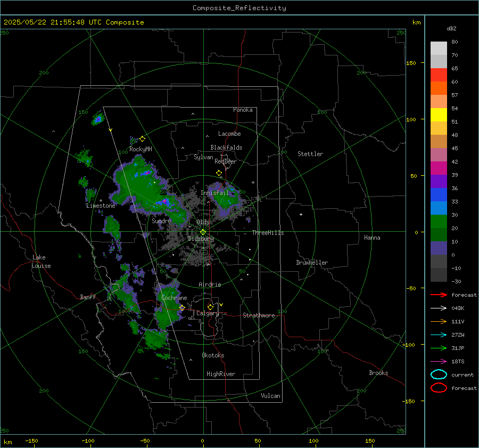The height and width of the screenshot is (448, 479).
Task: Select the Lacombe label
Action: (229, 134)
